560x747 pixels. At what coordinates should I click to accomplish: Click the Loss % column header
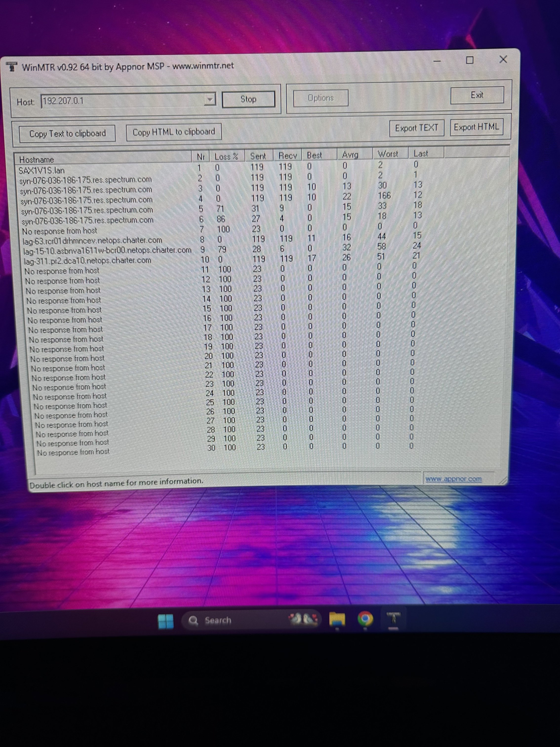pos(226,157)
